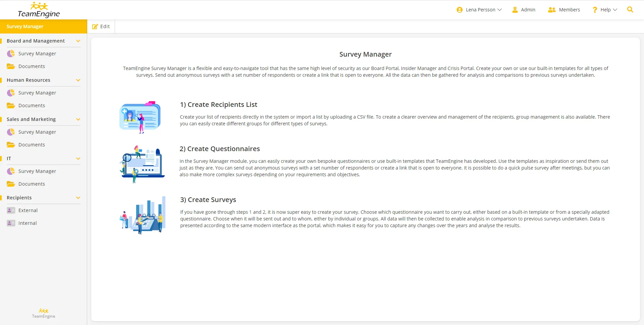Viewport: 644px width, 325px height.
Task: Click the Create Recipients List illustration
Action: pos(140,117)
